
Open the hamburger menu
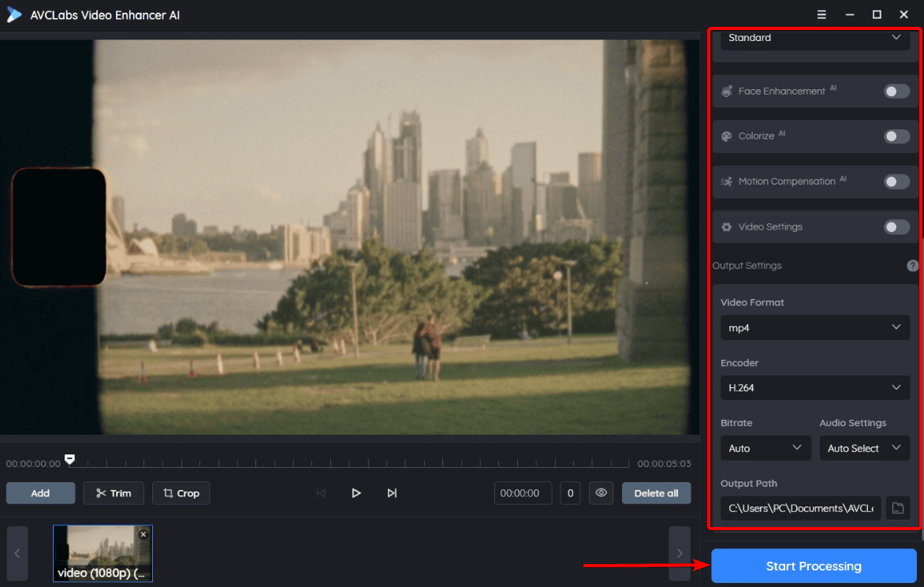tap(821, 14)
